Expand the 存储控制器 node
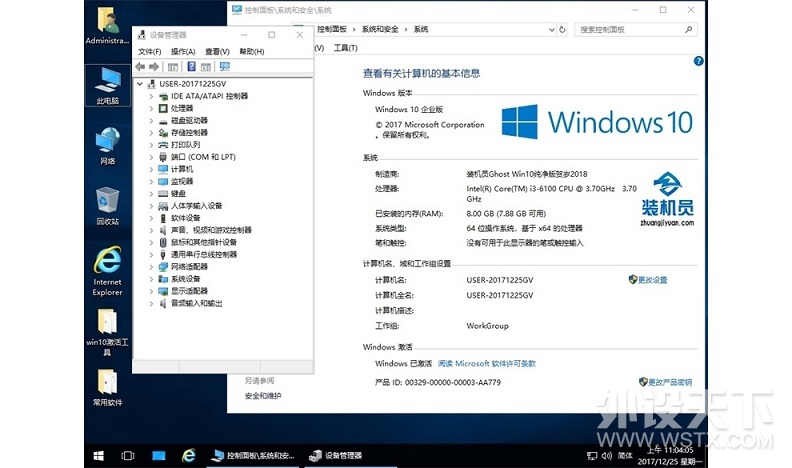This screenshot has height=468, width=792. (x=151, y=132)
